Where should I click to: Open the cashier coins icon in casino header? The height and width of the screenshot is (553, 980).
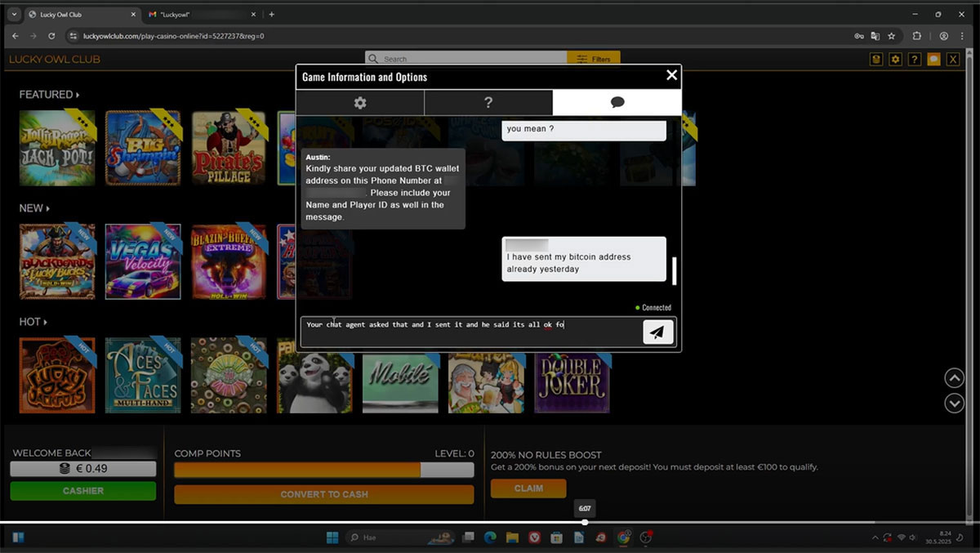[876, 60]
